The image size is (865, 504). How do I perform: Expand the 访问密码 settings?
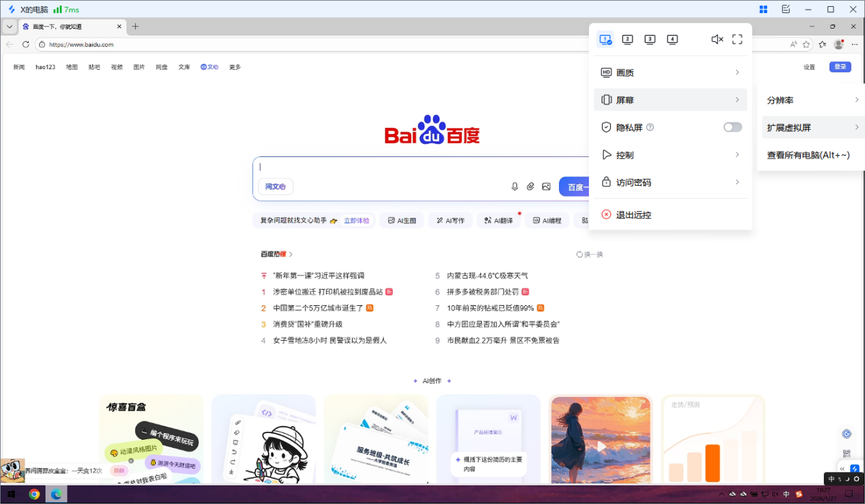pyautogui.click(x=670, y=182)
